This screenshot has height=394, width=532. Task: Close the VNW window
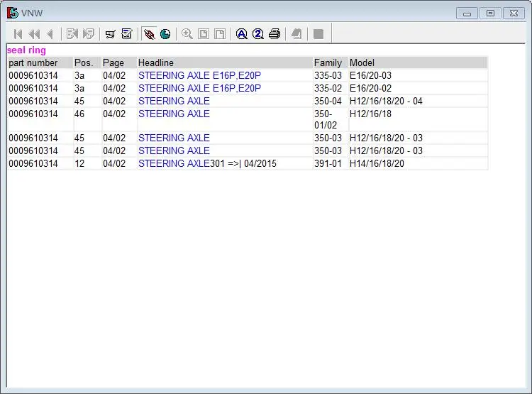click(514, 13)
